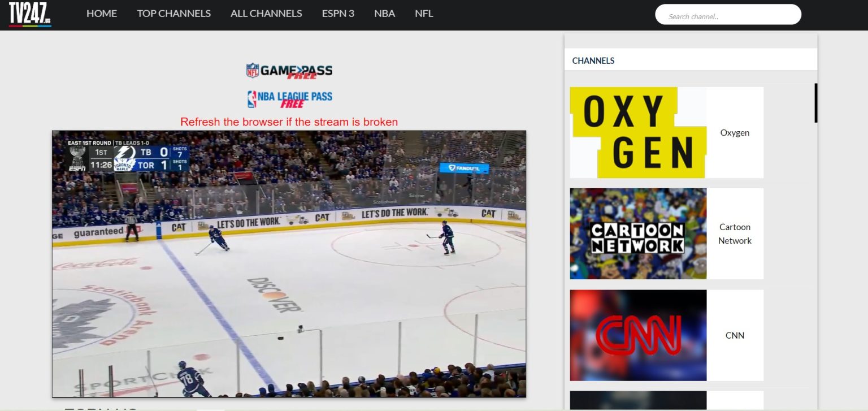Screen dimensions: 868x411
Task: Open the HOME menu item
Action: [102, 14]
